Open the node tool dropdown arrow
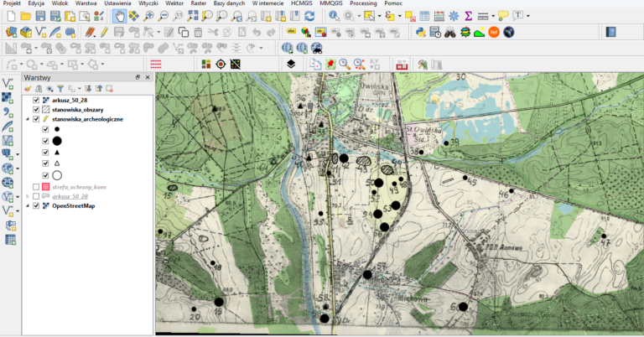Image resolution: width=644 pixels, height=337 pixels. coord(158,32)
